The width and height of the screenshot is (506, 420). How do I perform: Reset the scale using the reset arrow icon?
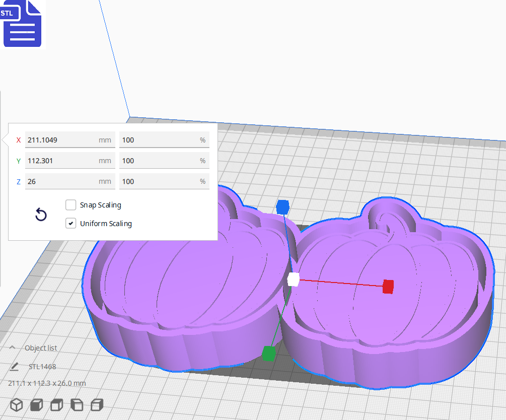pyautogui.click(x=40, y=215)
